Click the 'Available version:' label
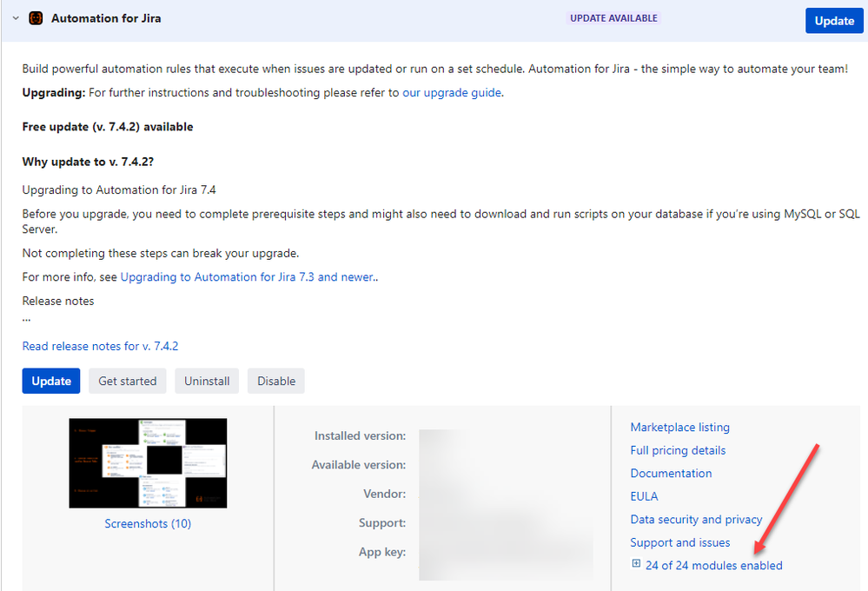 click(x=358, y=465)
